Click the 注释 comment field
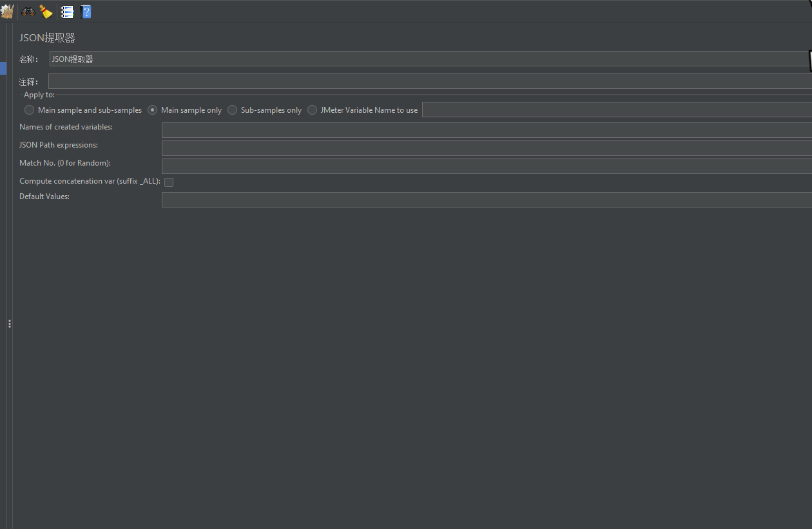812x529 pixels. [258, 81]
